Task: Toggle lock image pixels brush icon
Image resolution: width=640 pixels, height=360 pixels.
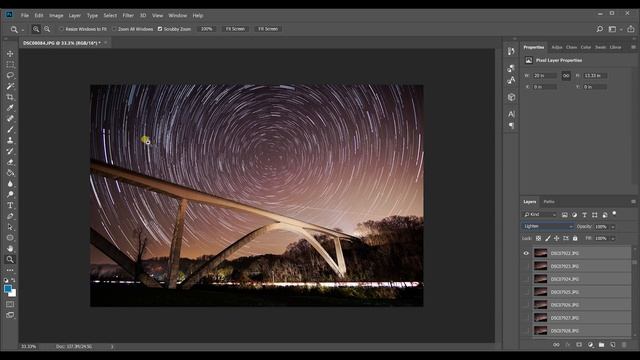Action: point(548,238)
